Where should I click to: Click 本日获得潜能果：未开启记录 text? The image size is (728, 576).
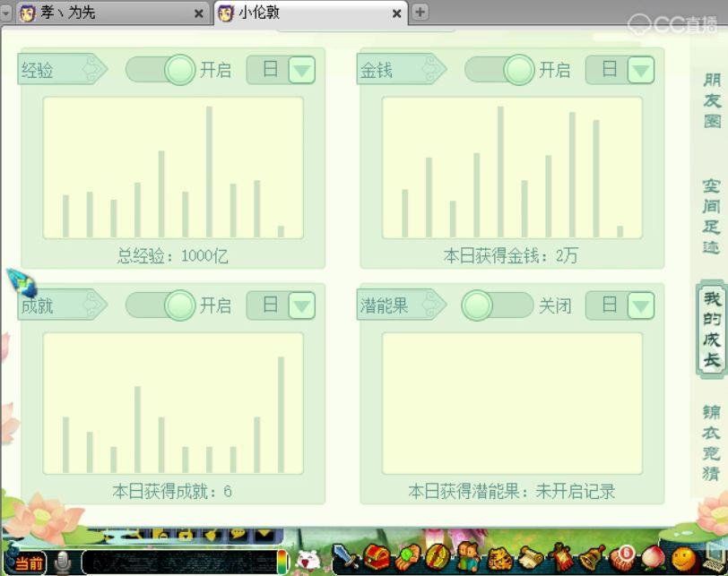tap(512, 491)
